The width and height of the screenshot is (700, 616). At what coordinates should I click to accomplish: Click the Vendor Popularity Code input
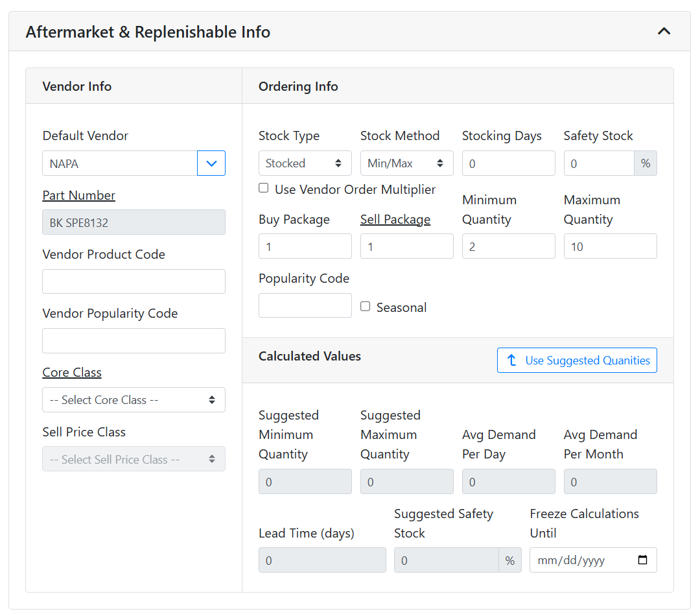[x=134, y=340]
